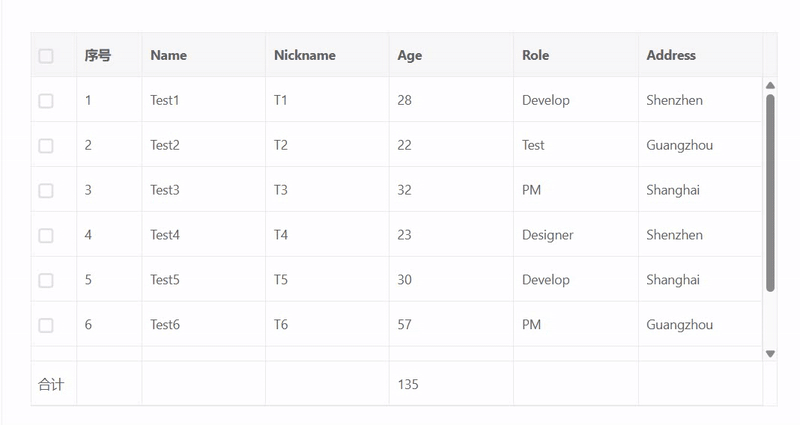Click the Role column header
800x425 pixels.
click(x=536, y=56)
